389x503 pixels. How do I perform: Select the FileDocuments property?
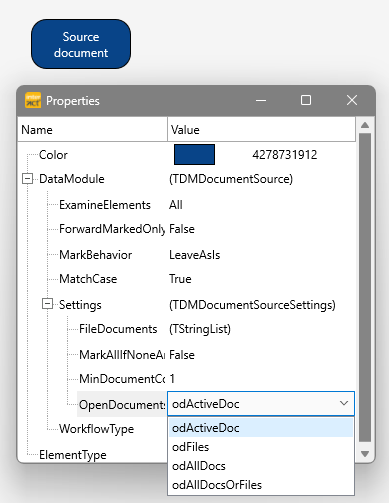pos(118,329)
